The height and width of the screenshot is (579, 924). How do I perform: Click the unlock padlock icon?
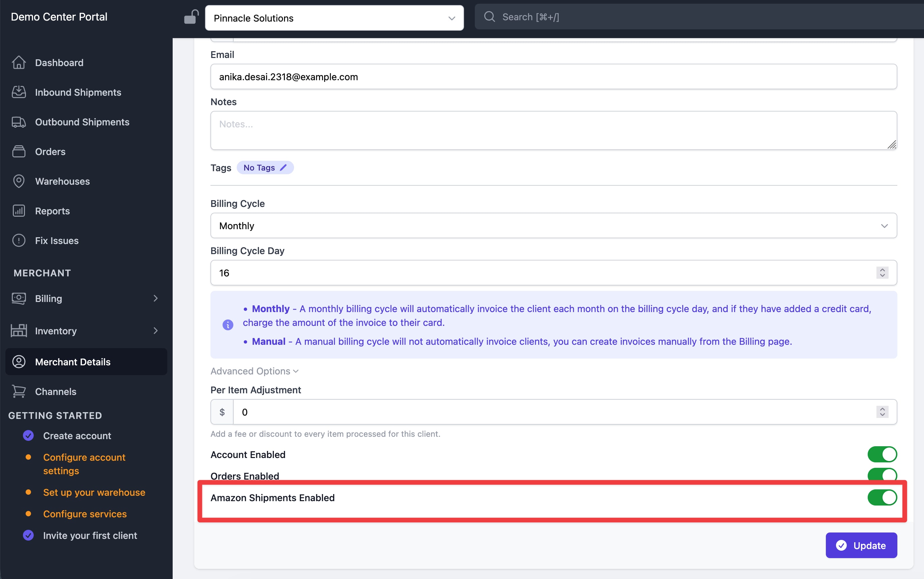click(x=191, y=17)
